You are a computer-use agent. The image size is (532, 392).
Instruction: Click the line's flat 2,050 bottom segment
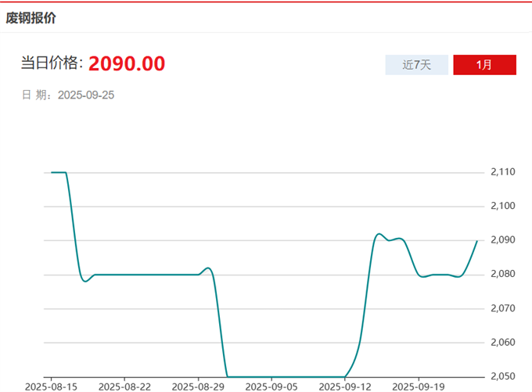(x=286, y=376)
